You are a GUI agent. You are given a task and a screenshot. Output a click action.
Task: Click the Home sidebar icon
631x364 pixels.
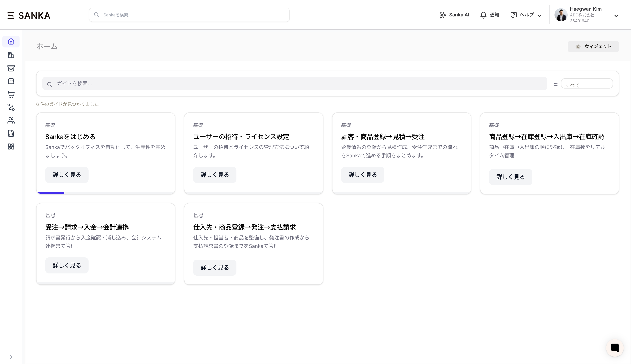11,41
